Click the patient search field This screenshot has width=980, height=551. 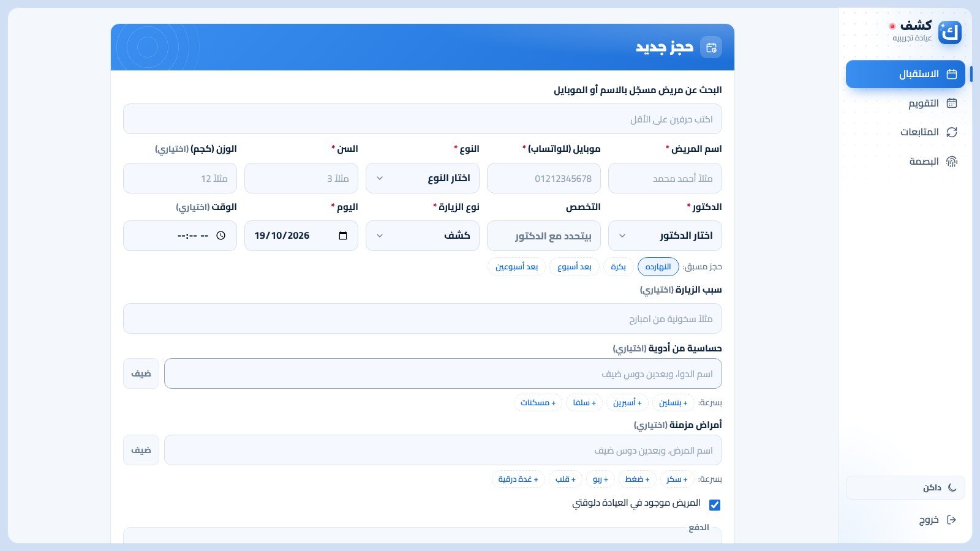point(423,119)
